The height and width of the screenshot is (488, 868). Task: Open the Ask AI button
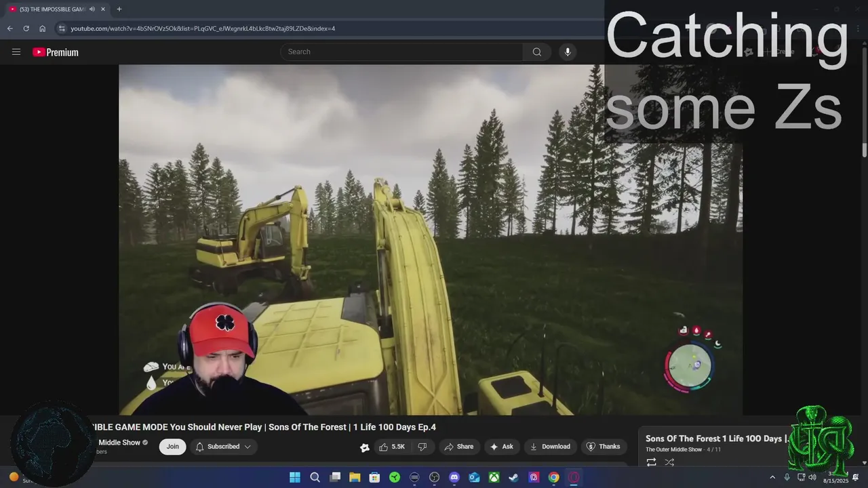(x=501, y=447)
